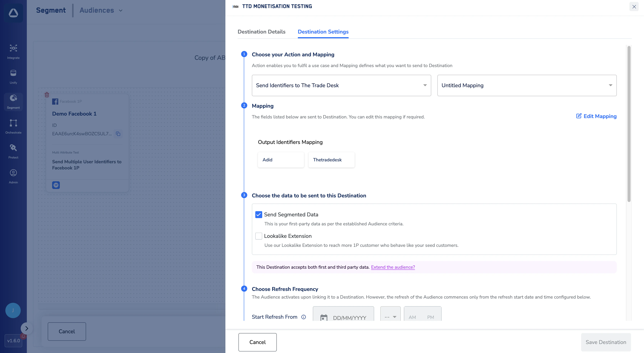Click the 1P badge on Facebook card
The height and width of the screenshot is (353, 644).
click(x=56, y=185)
